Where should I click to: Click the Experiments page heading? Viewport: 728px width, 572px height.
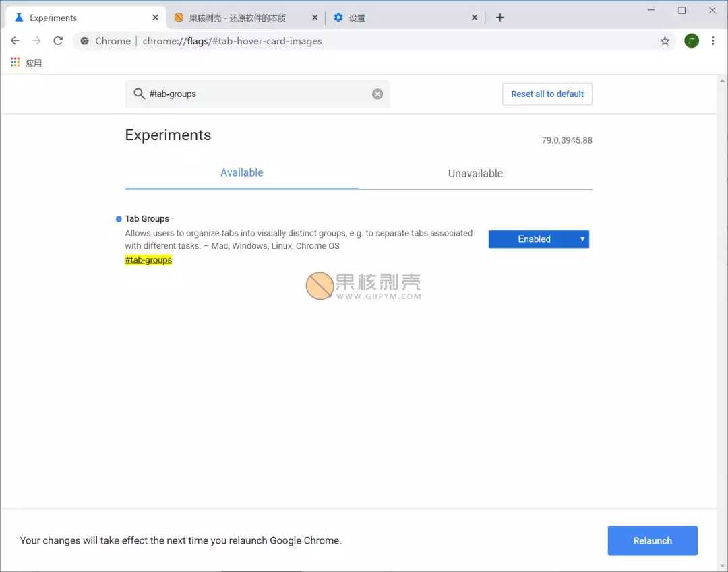pyautogui.click(x=168, y=135)
